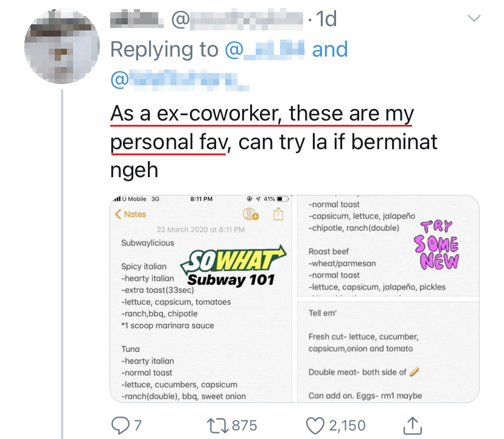Viewport: 504px width, 439px height.
Task: Tap the Notes back button in screenshot
Action: tap(130, 214)
